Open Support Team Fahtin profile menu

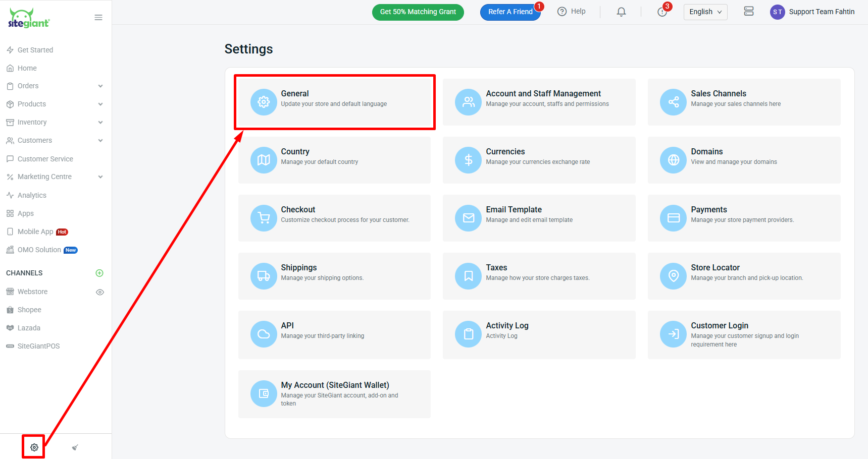click(812, 12)
